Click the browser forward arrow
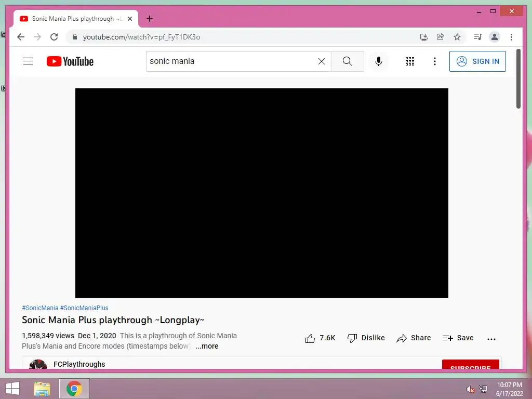This screenshot has width=532, height=399. [37, 37]
